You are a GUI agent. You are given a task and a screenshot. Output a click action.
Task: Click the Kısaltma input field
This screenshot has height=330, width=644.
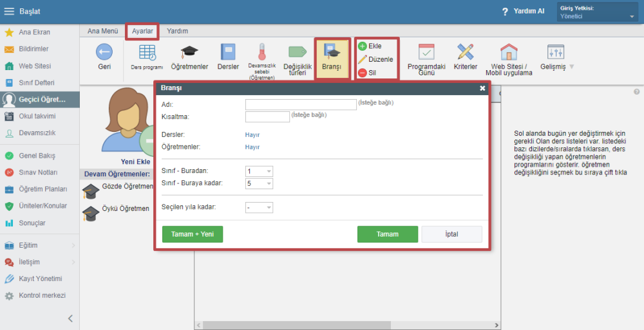coord(267,117)
